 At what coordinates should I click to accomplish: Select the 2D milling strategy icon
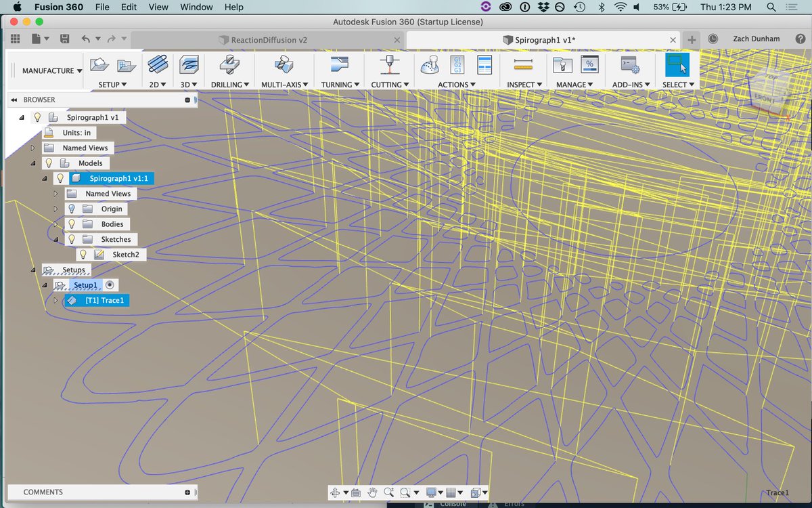click(159, 65)
